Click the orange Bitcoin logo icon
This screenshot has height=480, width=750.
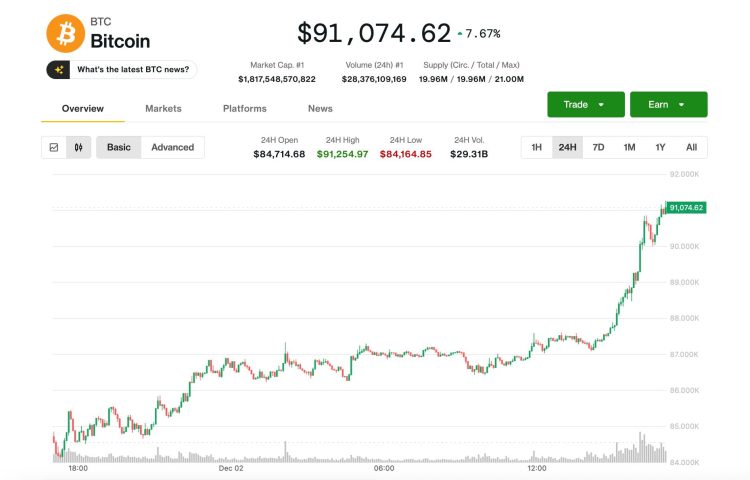click(x=65, y=33)
